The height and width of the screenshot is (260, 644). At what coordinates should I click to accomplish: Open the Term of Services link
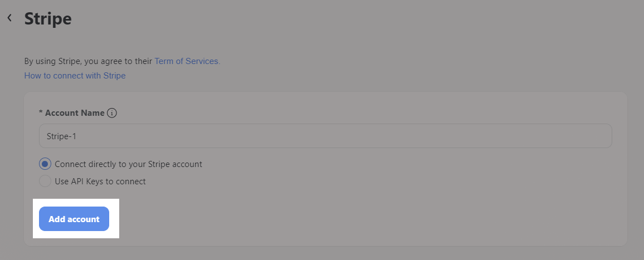(x=187, y=61)
